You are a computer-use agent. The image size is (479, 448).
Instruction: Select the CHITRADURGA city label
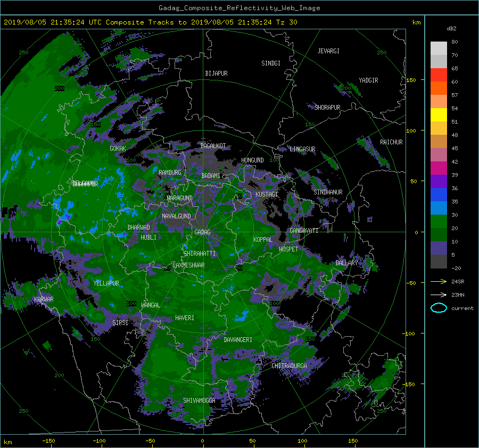click(290, 366)
